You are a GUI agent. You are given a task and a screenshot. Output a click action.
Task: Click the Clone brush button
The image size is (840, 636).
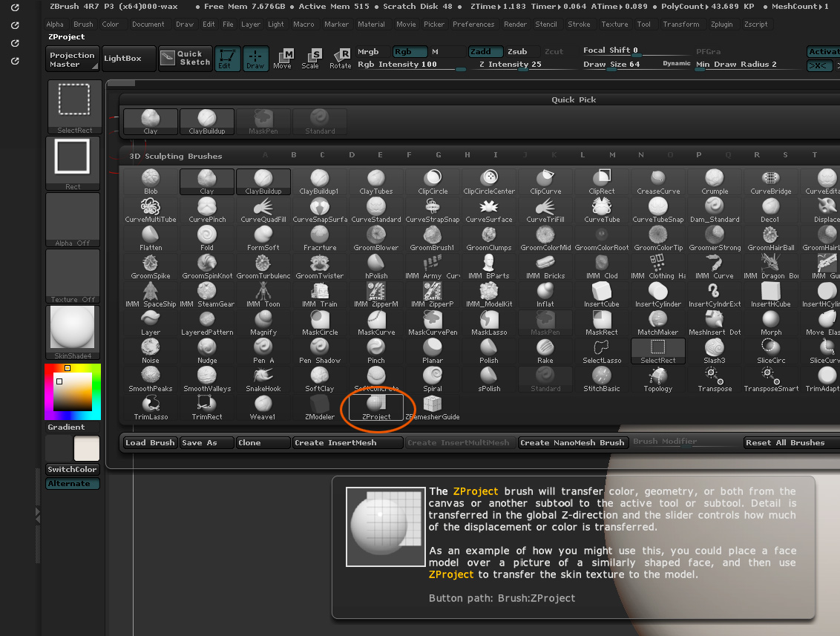(x=263, y=442)
